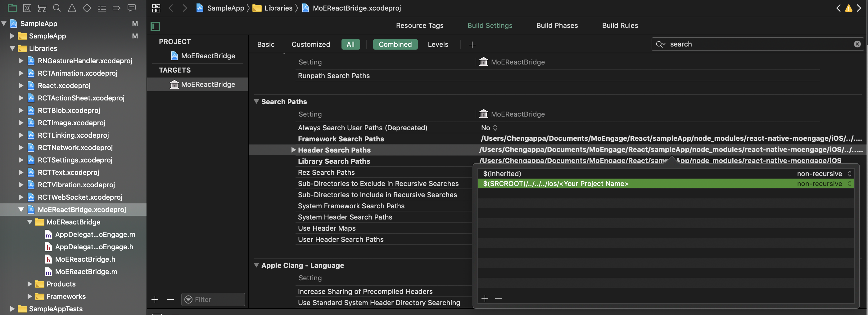Viewport: 868px width, 315px height.
Task: Open the Find navigator magnifier icon
Action: coord(57,8)
